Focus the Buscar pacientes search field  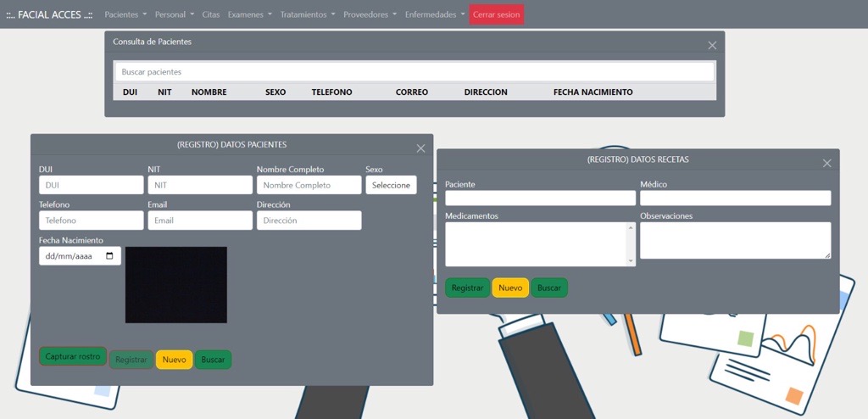(415, 72)
